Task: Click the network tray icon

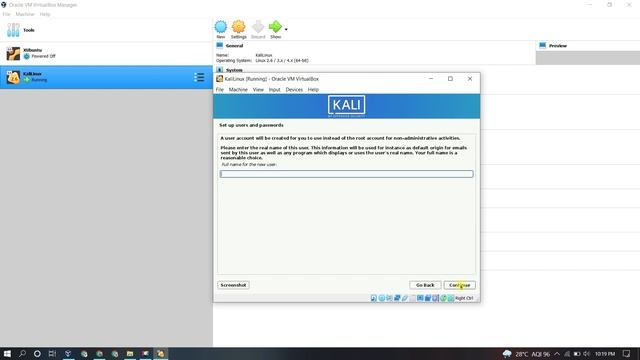Action: tap(567, 353)
